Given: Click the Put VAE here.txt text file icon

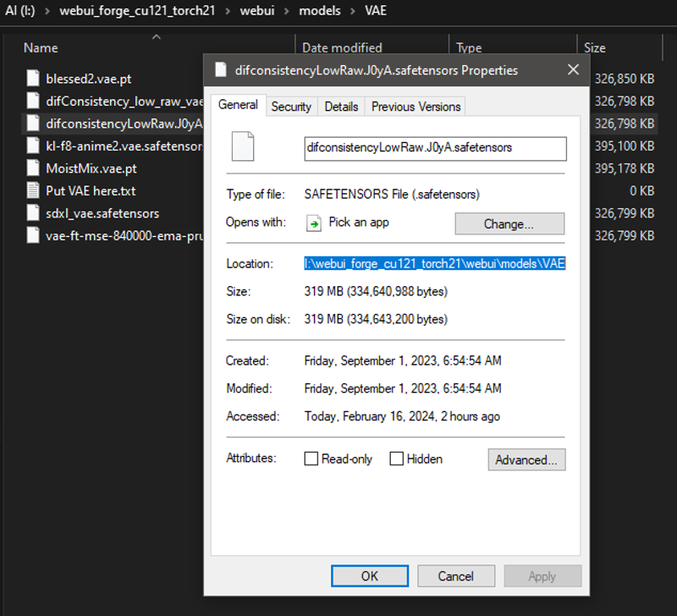Looking at the screenshot, I should click(33, 190).
